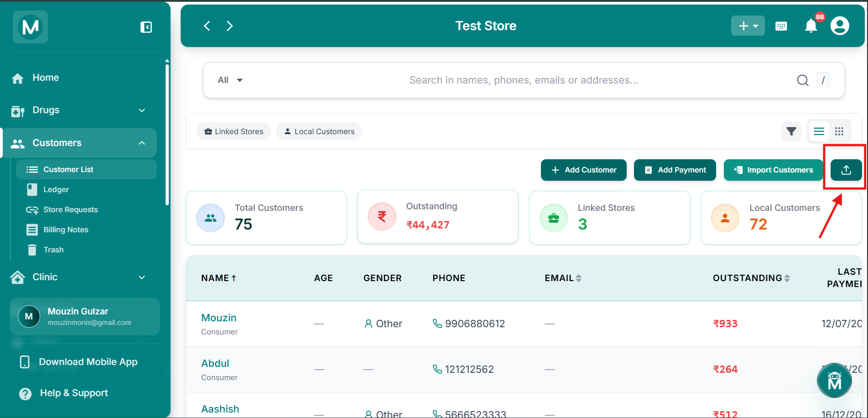Viewport: 868px width, 418px height.
Task: Click the Help question mark icon
Action: coord(26,394)
